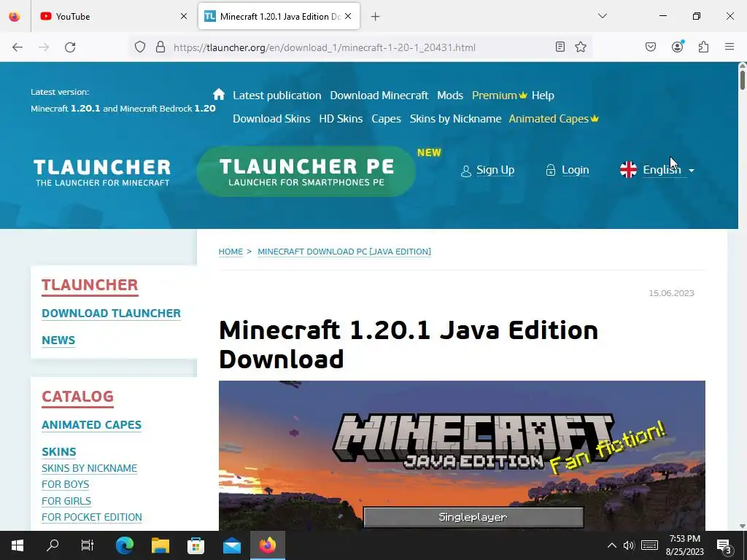Screen dimensions: 747x560
Task: Open Premium menu item
Action: pyautogui.click(x=499, y=96)
